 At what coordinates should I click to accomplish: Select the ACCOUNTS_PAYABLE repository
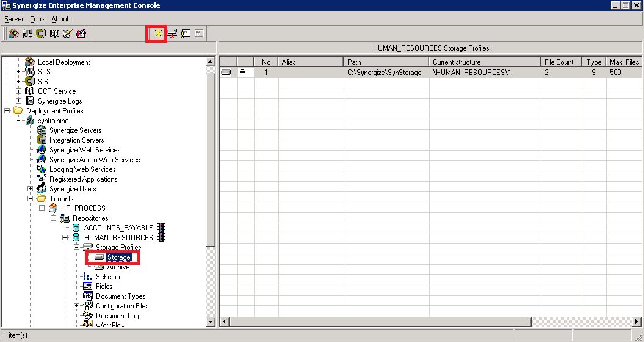[118, 227]
